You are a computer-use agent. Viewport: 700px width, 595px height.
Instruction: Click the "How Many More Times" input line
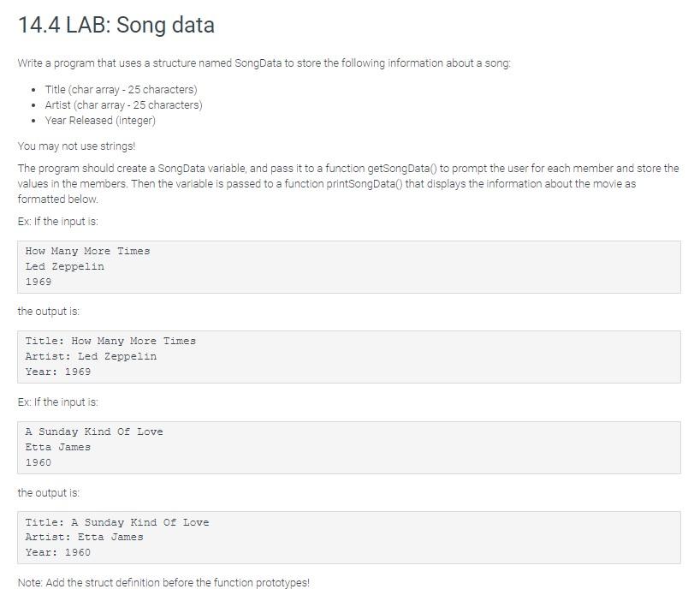click(87, 251)
